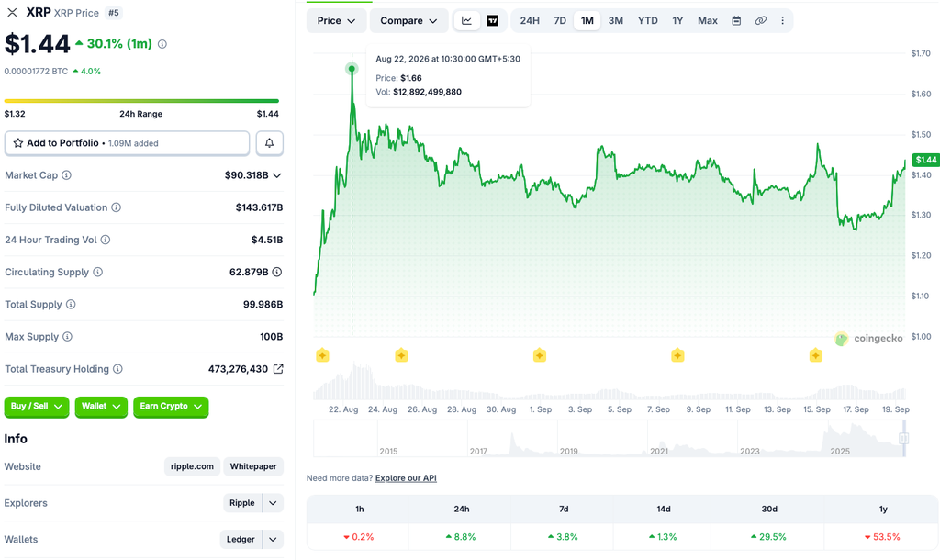Click the $143.617B valuation figure
Image resolution: width=940 pixels, height=560 pixels.
[x=259, y=207]
